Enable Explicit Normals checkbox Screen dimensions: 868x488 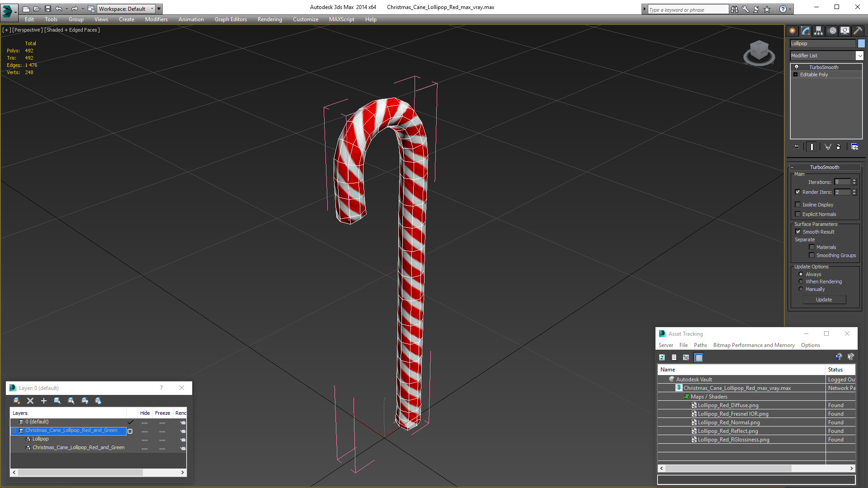pos(798,214)
